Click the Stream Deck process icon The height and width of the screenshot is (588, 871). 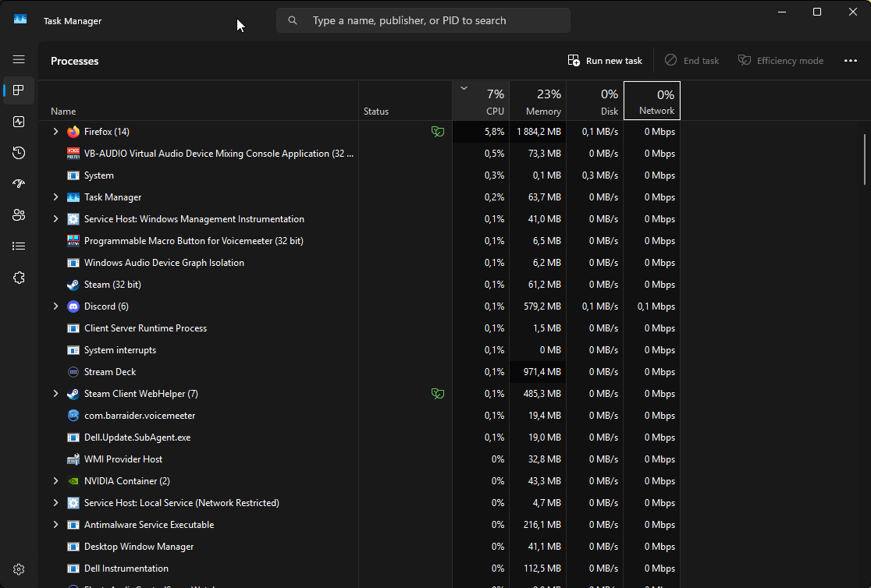(73, 372)
